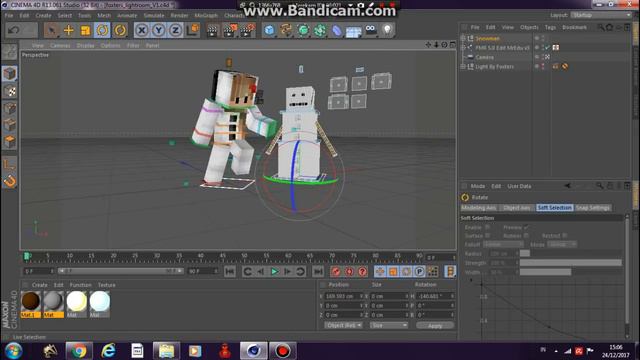Open viewport Display menu
Viewport: 640px width, 360px height.
coord(85,46)
